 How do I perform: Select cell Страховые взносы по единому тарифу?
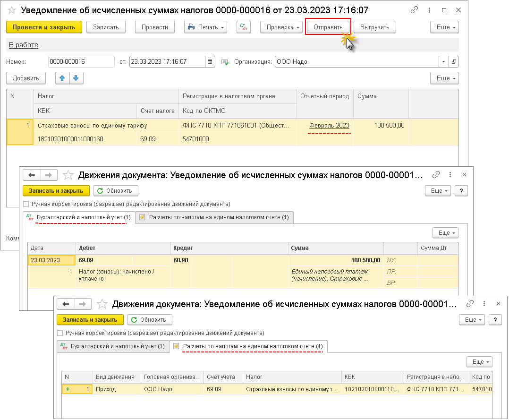click(x=106, y=125)
